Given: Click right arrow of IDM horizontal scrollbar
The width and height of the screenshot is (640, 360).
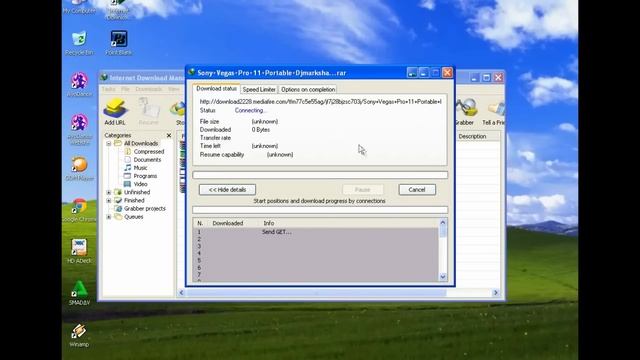Looking at the screenshot, I should coord(496,293).
